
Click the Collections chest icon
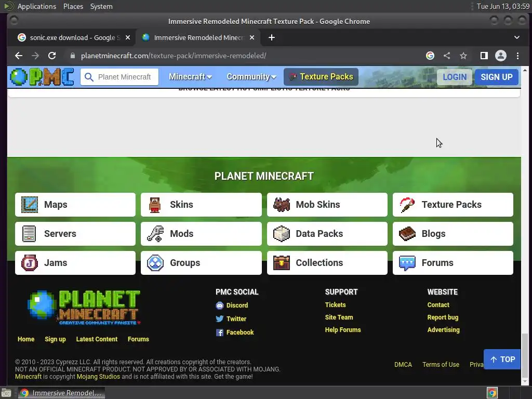(x=282, y=263)
